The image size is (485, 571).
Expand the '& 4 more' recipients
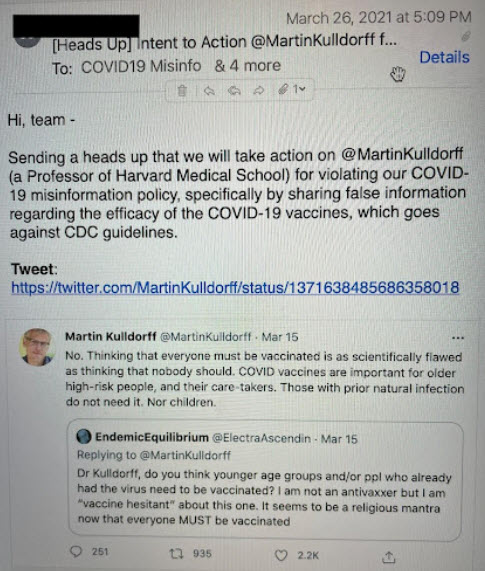pos(248,66)
